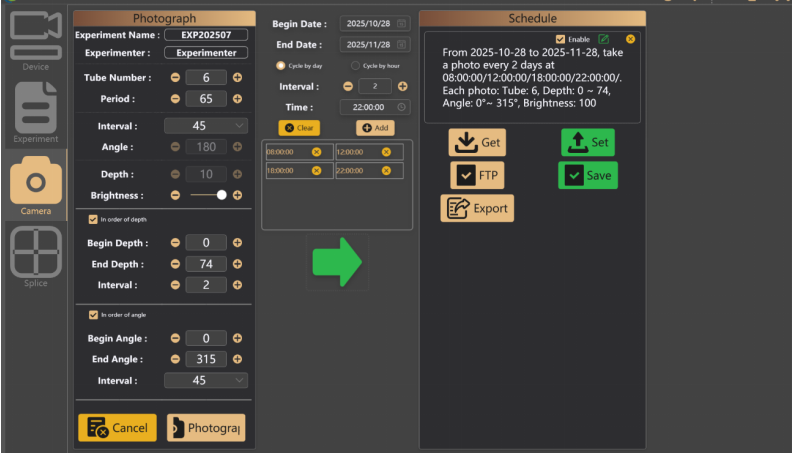This screenshot has height=453, width=792.
Task: Increase the Tube Number with plus
Action: pyautogui.click(x=237, y=77)
